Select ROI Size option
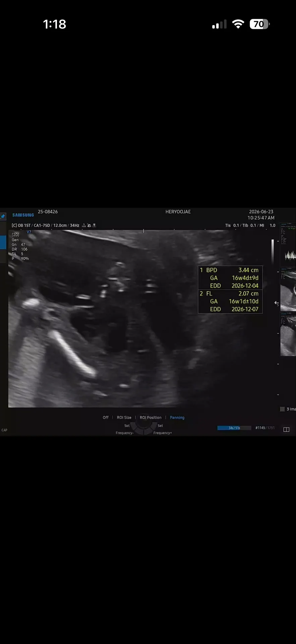This screenshot has height=644, width=296. [124, 418]
